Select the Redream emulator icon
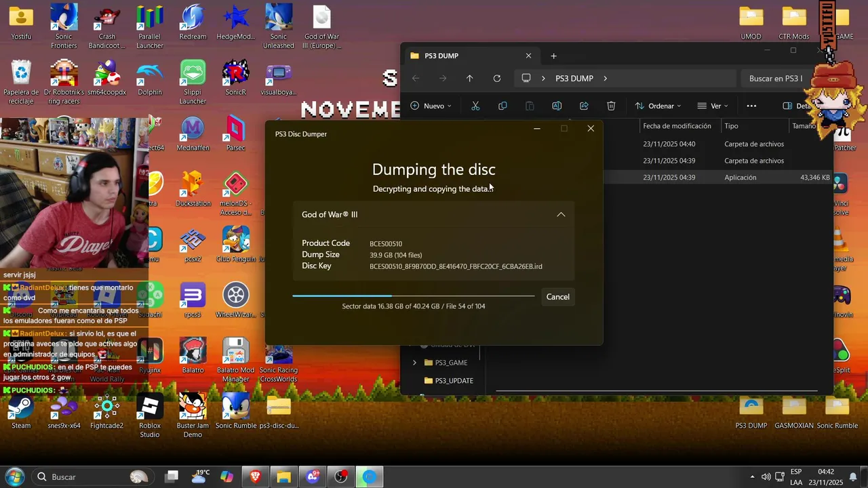The width and height of the screenshot is (868, 488). point(193,22)
